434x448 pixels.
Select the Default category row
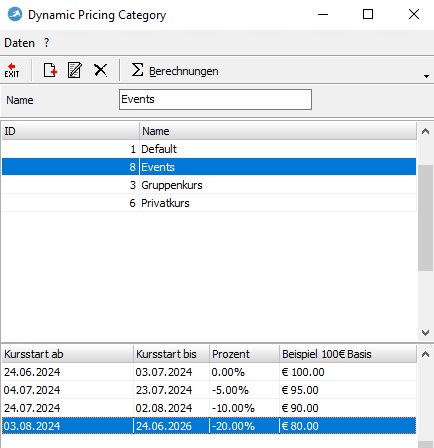(x=209, y=149)
